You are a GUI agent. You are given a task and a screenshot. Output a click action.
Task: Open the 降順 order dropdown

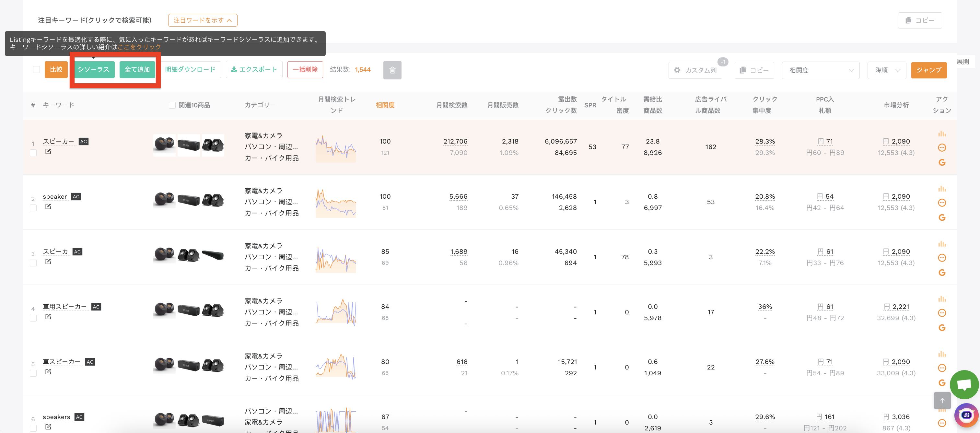click(x=886, y=70)
